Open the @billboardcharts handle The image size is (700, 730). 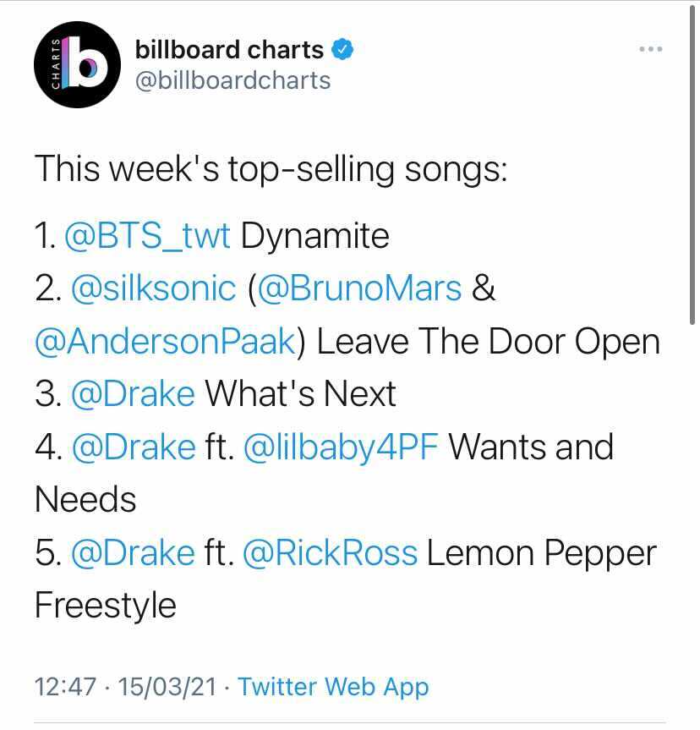(232, 80)
